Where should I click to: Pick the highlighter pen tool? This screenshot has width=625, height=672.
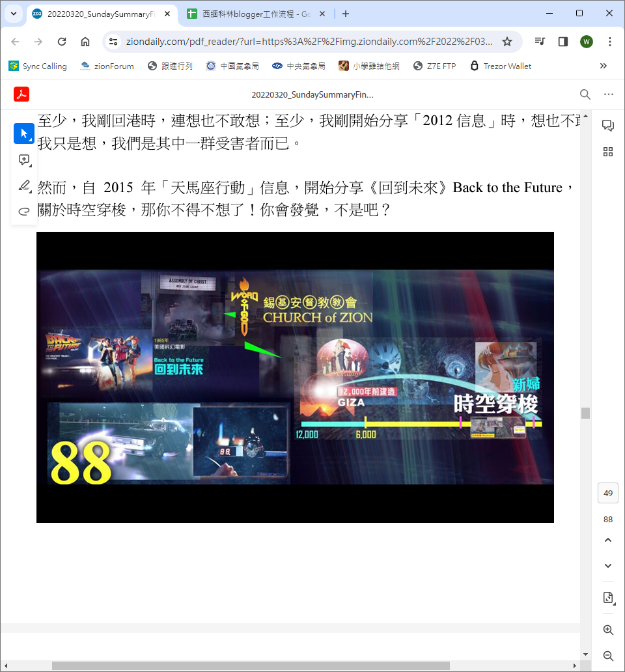click(x=25, y=186)
